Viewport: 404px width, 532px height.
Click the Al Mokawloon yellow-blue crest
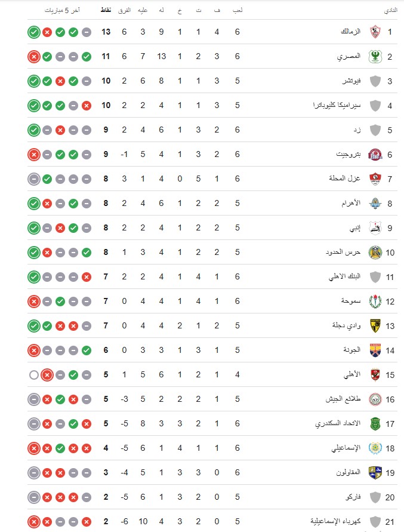(375, 473)
